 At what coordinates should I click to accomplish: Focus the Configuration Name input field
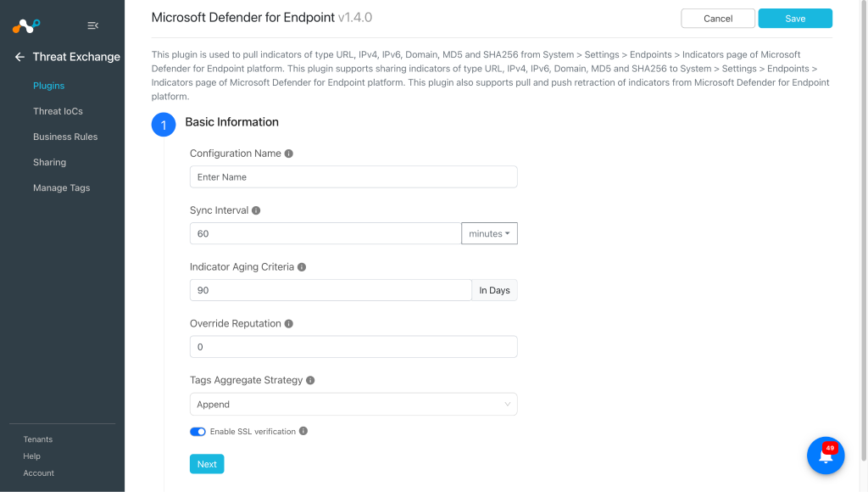coord(353,176)
